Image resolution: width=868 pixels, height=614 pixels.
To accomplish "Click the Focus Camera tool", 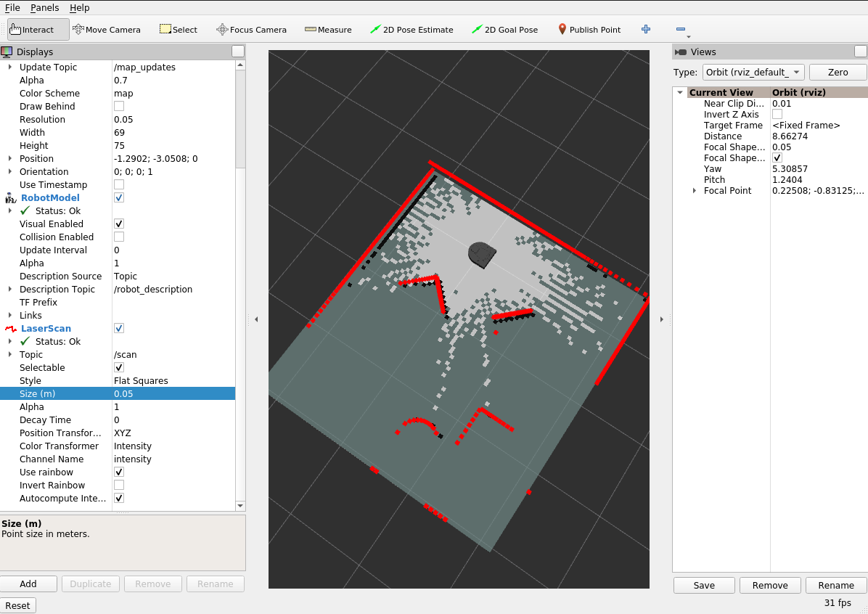I will pyautogui.click(x=252, y=30).
